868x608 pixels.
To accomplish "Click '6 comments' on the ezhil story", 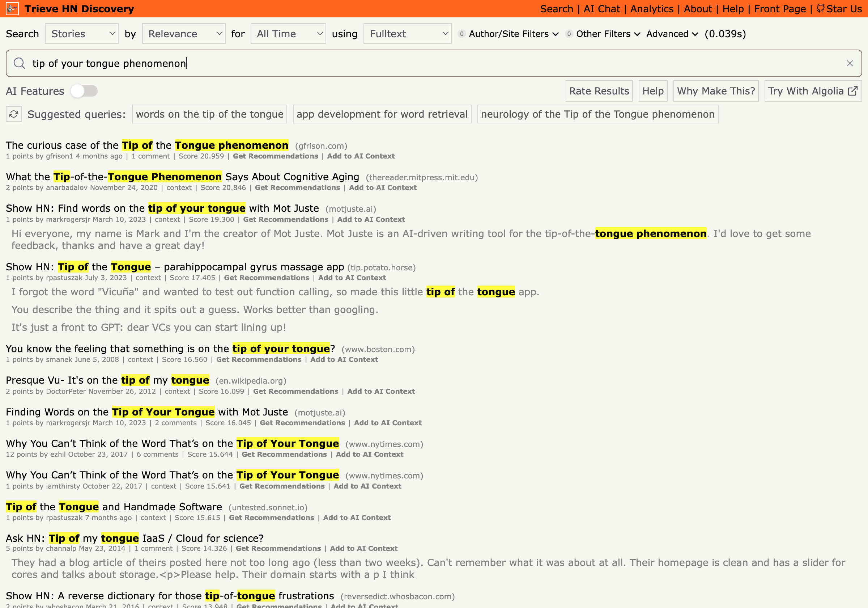I will [x=157, y=454].
